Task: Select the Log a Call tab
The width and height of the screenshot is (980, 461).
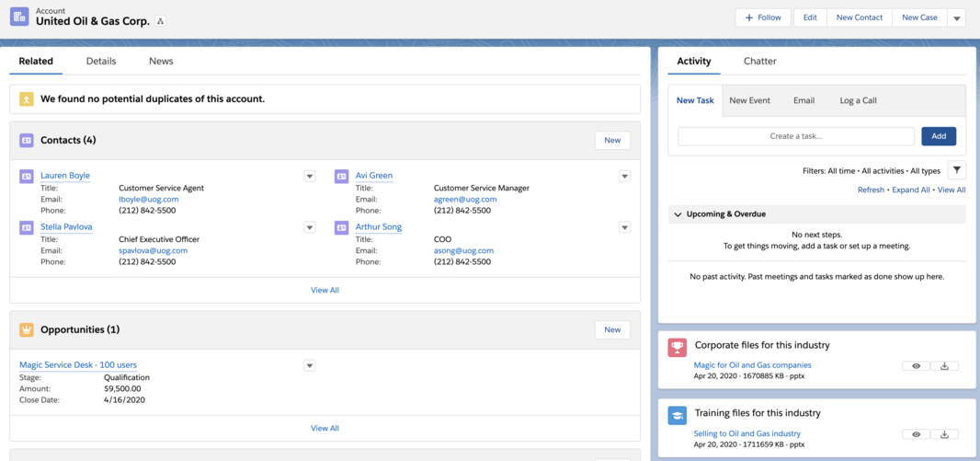Action: tap(858, 100)
